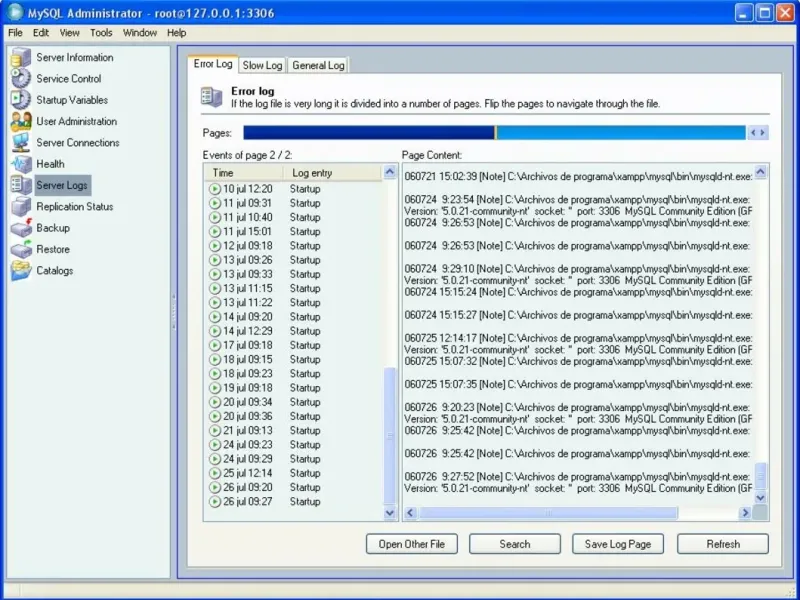Image resolution: width=800 pixels, height=600 pixels.
Task: Click the Service Control gear icon
Action: point(21,79)
